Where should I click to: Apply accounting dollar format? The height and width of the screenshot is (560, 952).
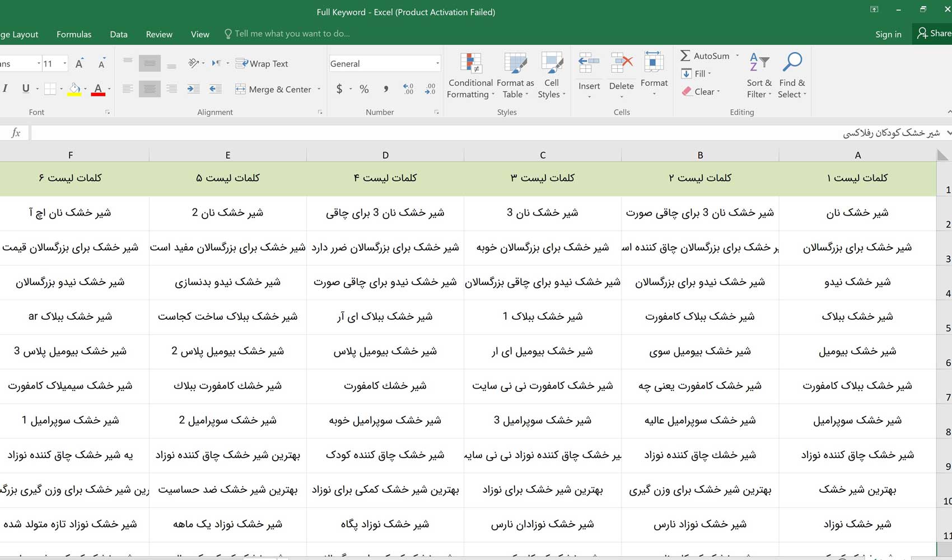(x=339, y=88)
